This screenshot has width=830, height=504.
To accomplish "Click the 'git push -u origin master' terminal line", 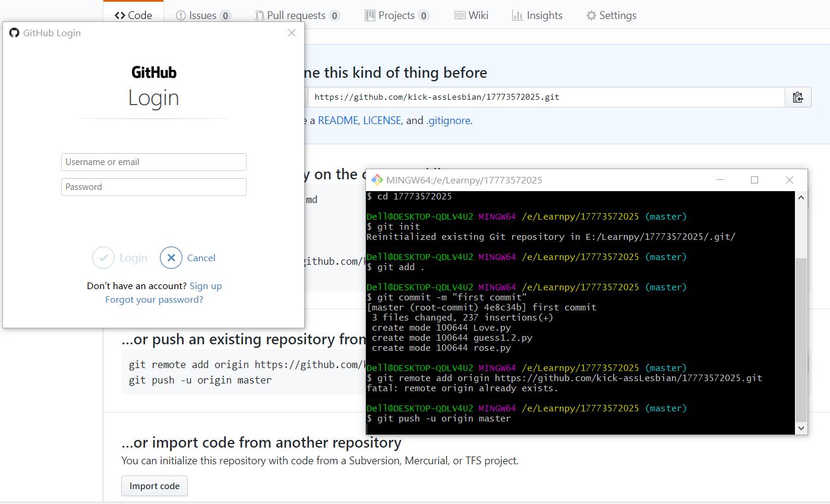I will click(439, 419).
